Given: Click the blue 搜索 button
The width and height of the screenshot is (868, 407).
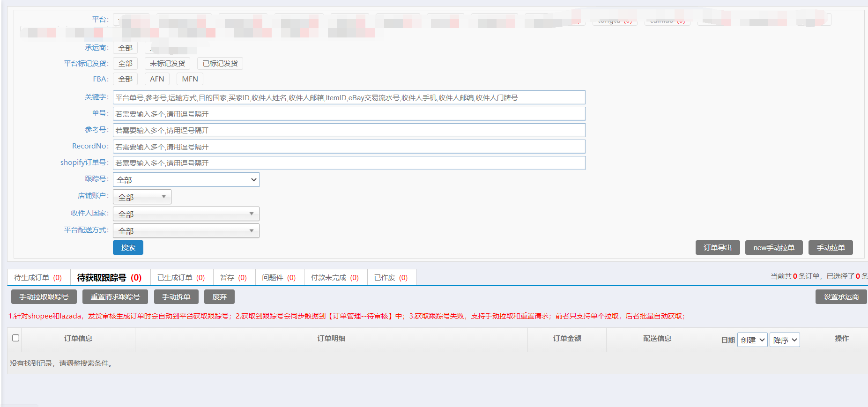Looking at the screenshot, I should tap(128, 248).
